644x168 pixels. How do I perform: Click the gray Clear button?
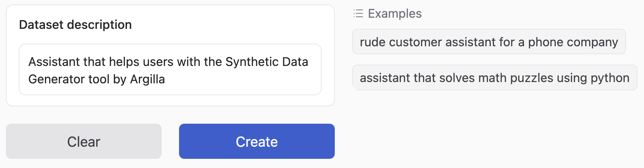tap(84, 141)
